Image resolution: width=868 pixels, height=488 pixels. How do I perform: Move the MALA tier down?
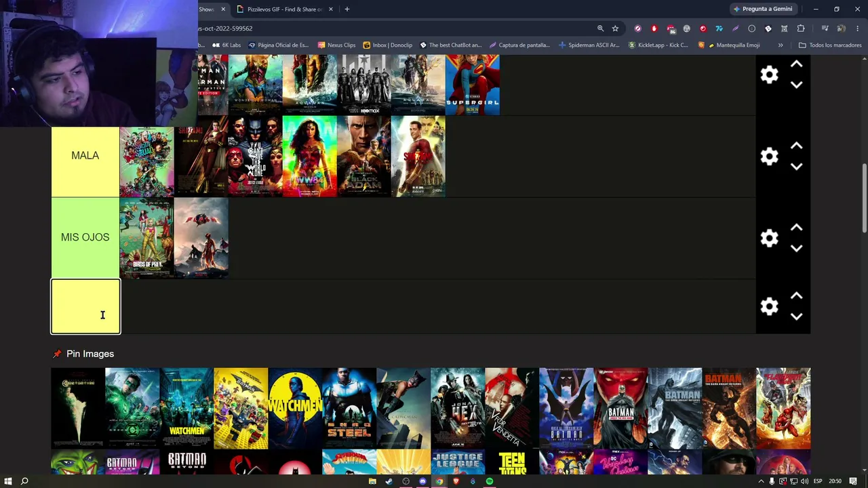pyautogui.click(x=797, y=167)
